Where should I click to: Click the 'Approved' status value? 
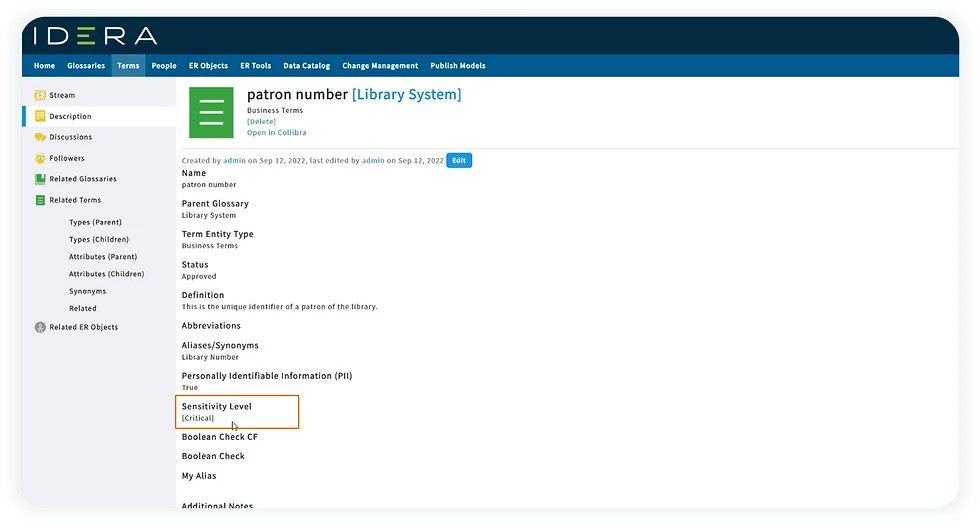click(x=199, y=276)
